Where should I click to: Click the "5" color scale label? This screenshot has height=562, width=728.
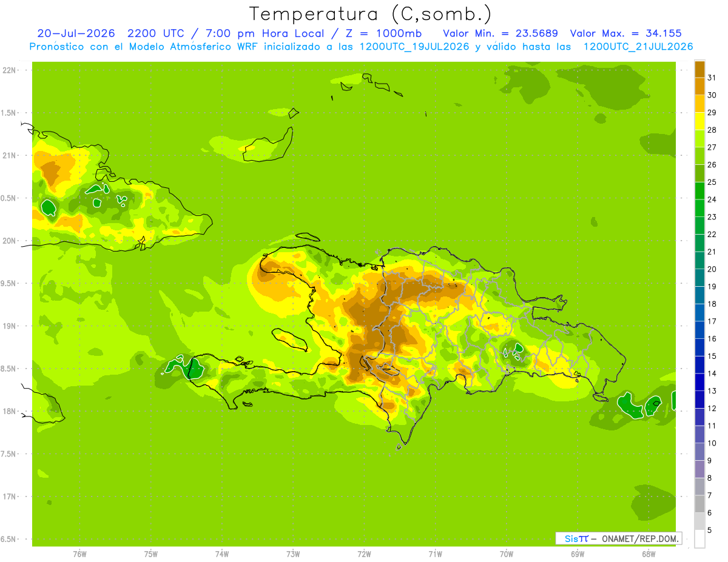click(710, 530)
